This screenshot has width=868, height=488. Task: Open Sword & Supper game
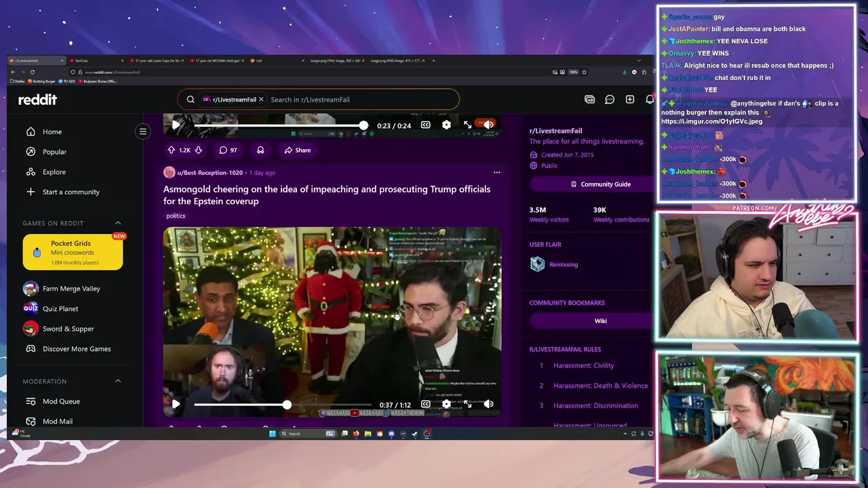click(68, 329)
